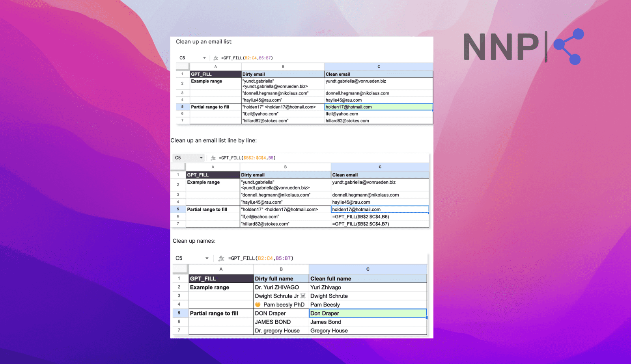The image size is (631, 364).
Task: Open the name box dropdown in the top email sheet
Action: [x=204, y=58]
